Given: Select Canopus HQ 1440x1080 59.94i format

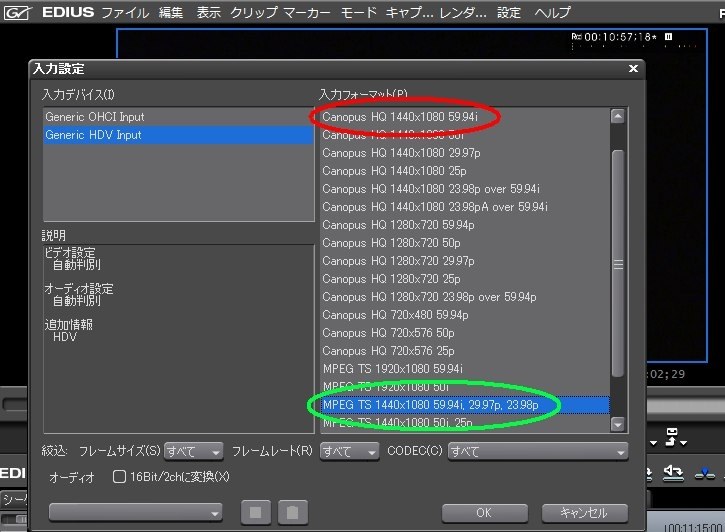Looking at the screenshot, I should click(x=465, y=117).
